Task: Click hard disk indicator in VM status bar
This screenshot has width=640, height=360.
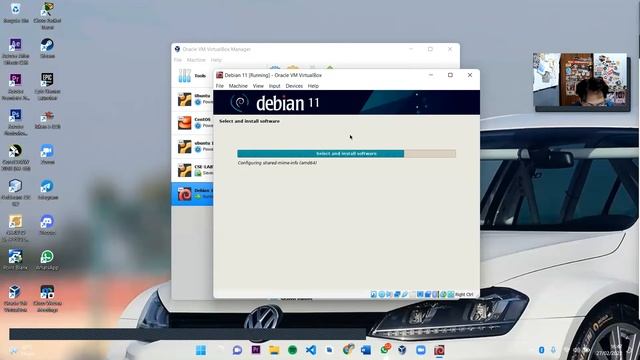Action: click(373, 294)
